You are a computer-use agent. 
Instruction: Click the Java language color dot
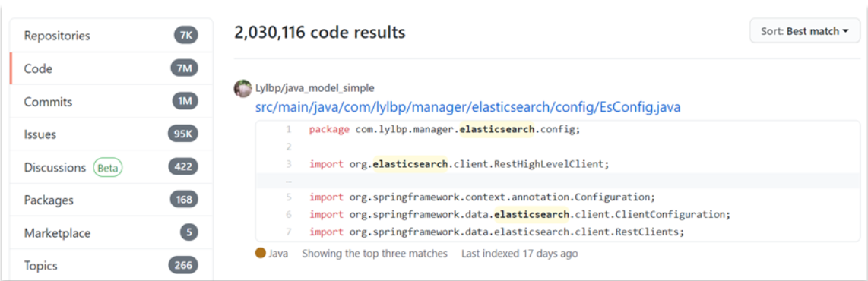click(261, 254)
